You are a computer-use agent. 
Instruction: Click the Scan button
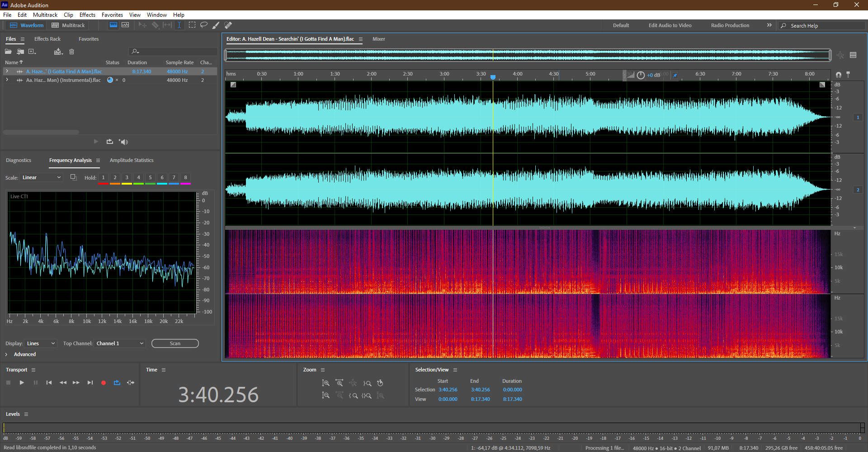(175, 343)
